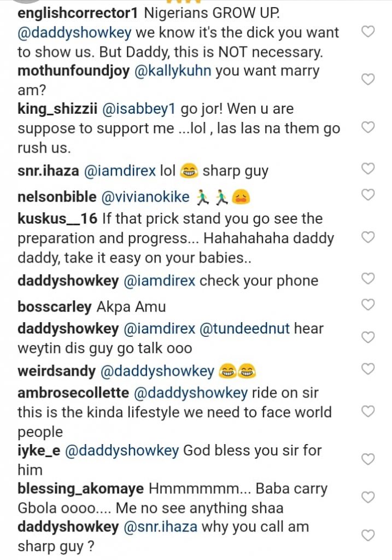Tap the heart beside king_shizzii's comment
The height and width of the screenshot is (560, 392).
coord(368,127)
